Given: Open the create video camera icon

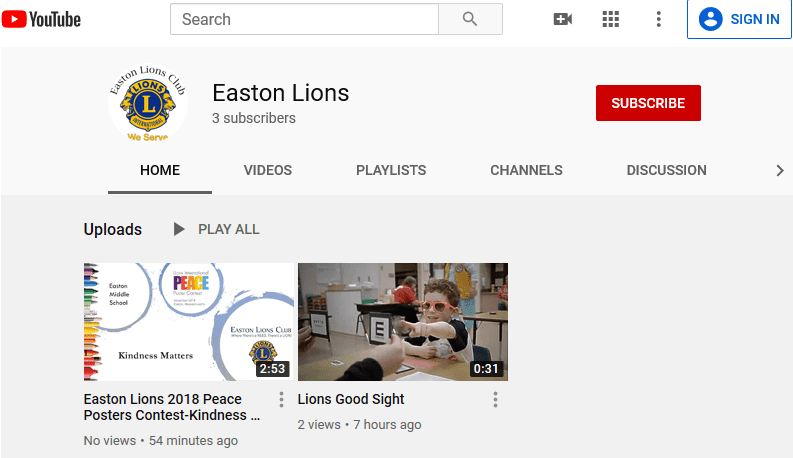Looking at the screenshot, I should pyautogui.click(x=562, y=19).
